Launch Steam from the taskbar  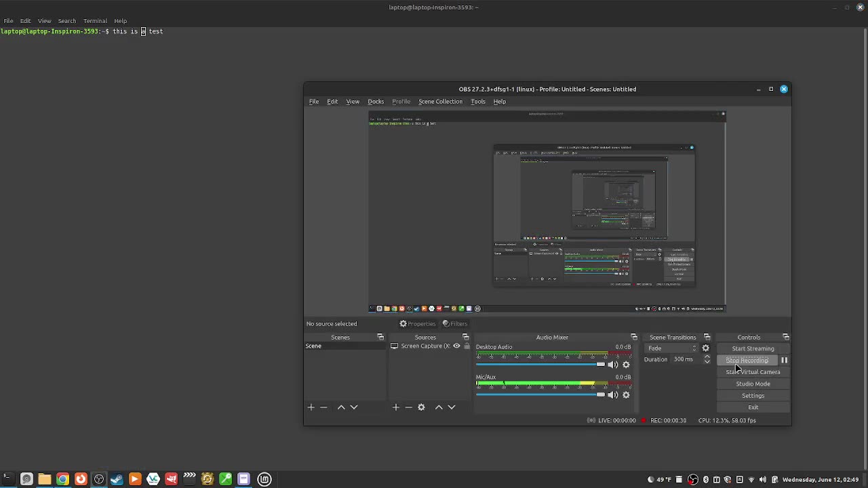(x=117, y=480)
